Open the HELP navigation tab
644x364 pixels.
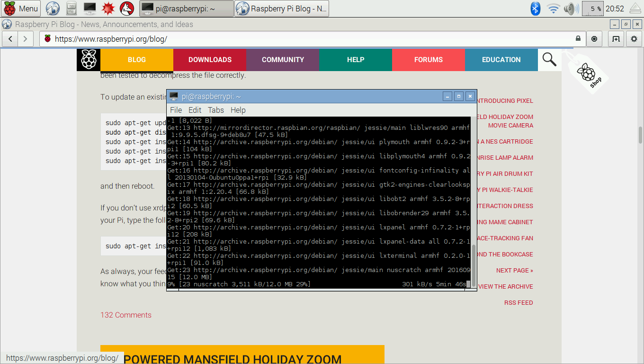click(x=356, y=60)
